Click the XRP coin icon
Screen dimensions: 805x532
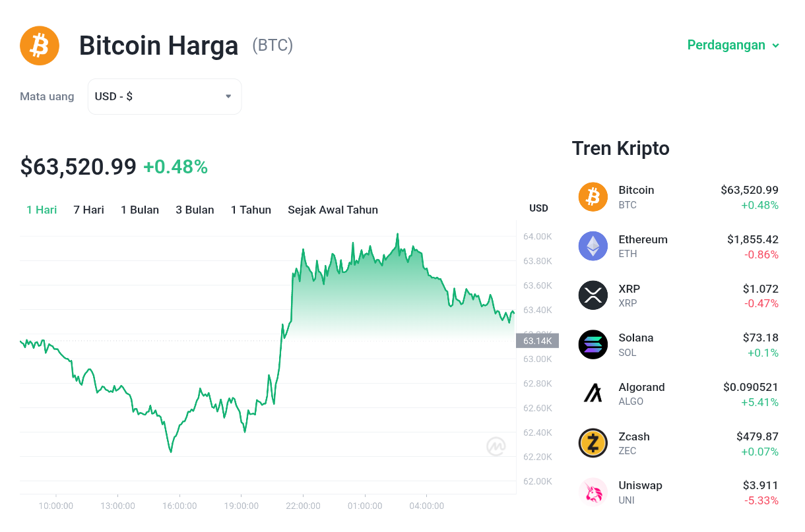(593, 295)
